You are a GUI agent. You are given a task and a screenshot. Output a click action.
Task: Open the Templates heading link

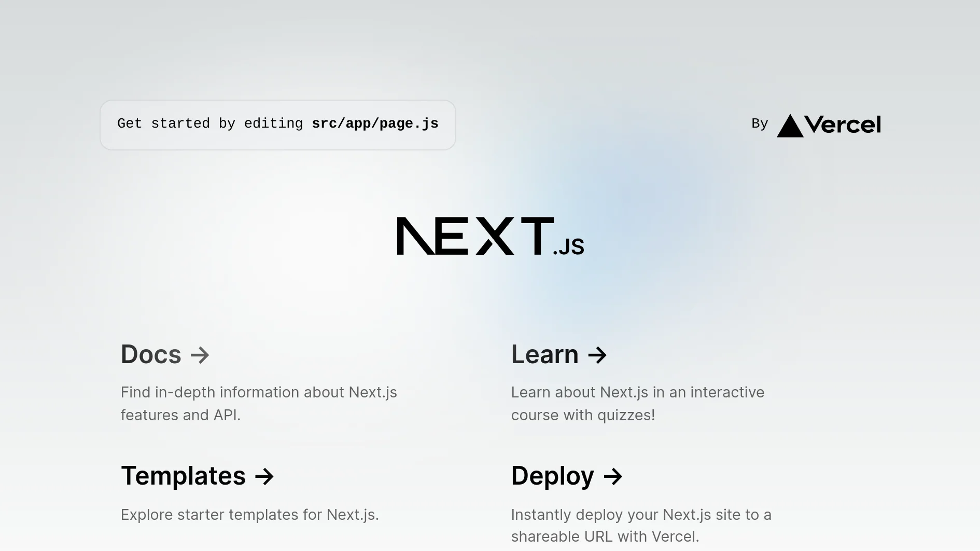pyautogui.click(x=198, y=476)
